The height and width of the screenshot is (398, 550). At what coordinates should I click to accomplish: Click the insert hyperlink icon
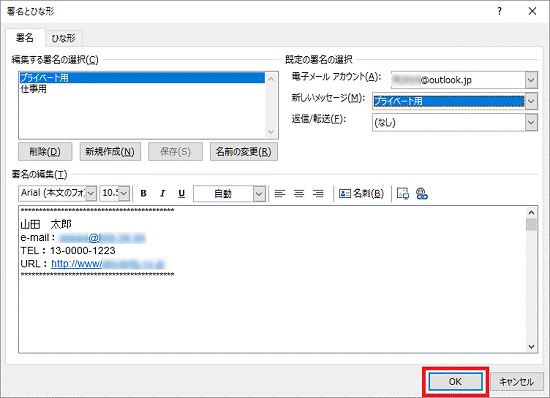(422, 194)
